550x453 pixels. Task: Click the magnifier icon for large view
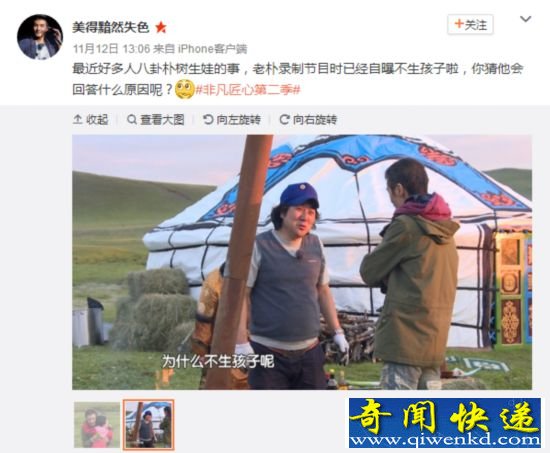point(132,120)
